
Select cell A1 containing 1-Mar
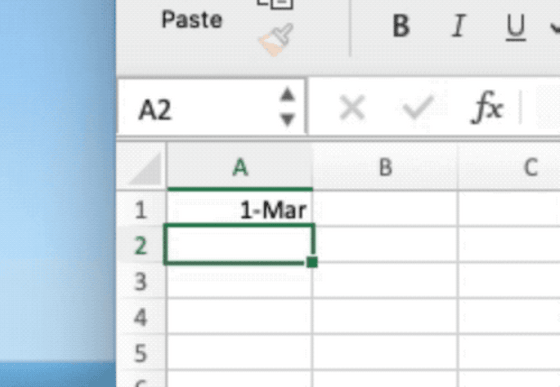click(240, 209)
